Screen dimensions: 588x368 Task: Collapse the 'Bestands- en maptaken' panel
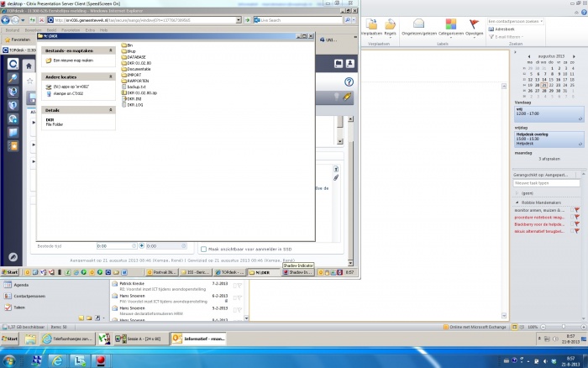112,50
